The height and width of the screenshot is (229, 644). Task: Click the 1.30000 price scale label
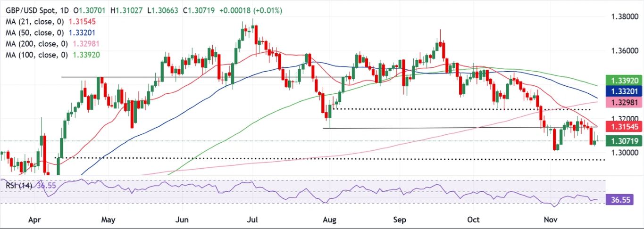tap(619, 153)
